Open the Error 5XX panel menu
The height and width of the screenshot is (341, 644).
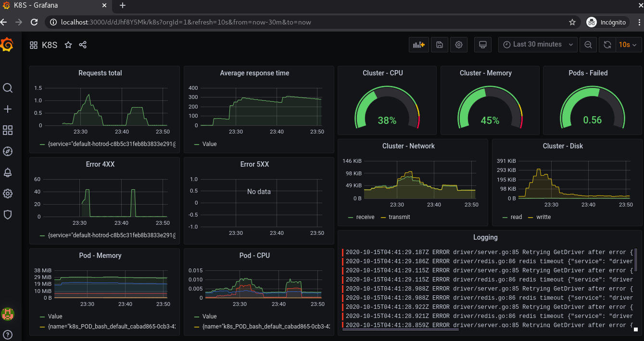[254, 164]
